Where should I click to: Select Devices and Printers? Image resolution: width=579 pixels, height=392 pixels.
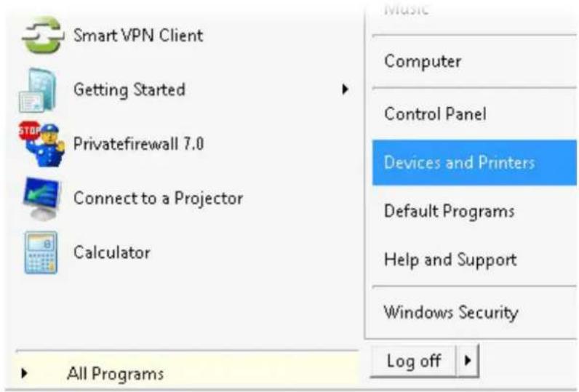pos(474,162)
